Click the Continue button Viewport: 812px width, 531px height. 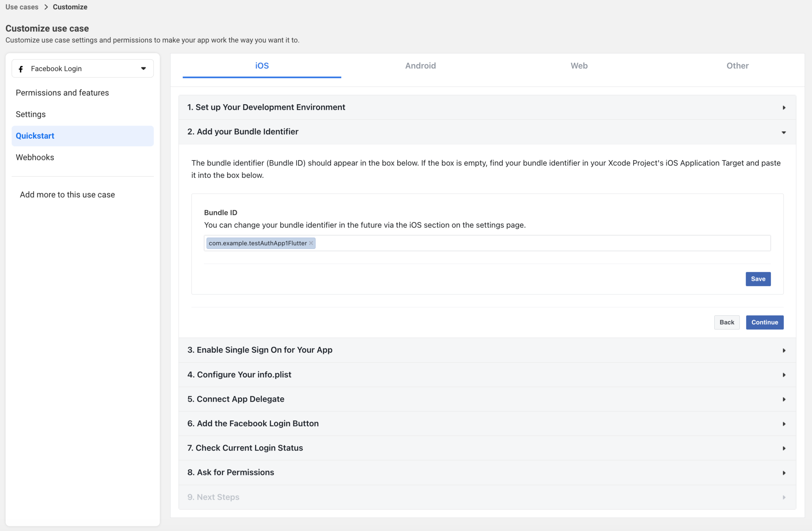click(765, 322)
